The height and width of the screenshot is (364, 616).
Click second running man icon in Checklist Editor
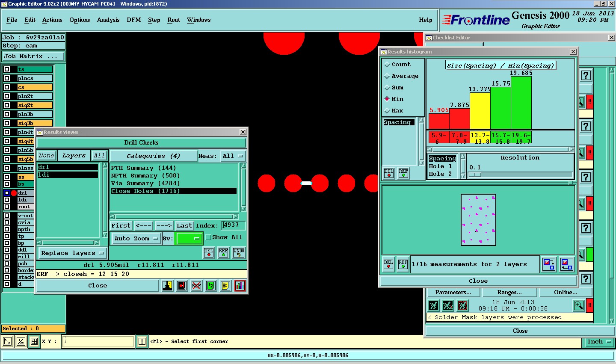(448, 305)
